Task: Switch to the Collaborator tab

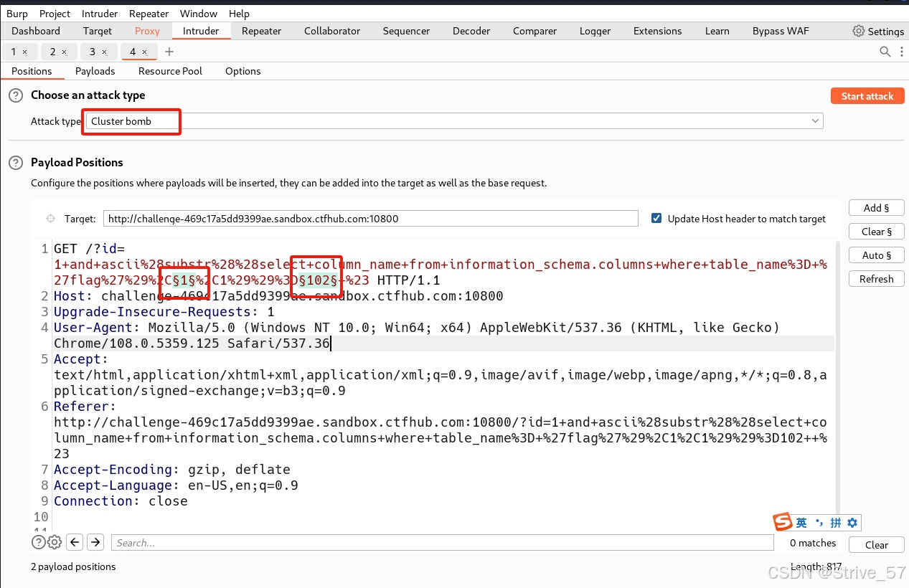Action: [332, 31]
